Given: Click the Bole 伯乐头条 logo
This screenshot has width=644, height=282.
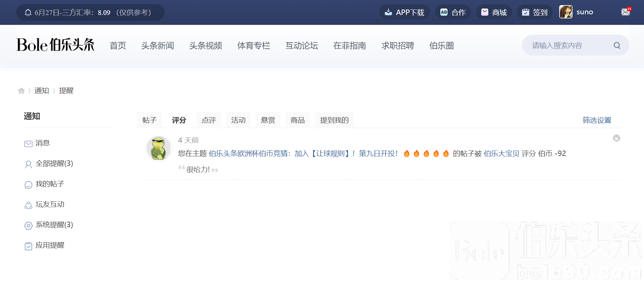Looking at the screenshot, I should (56, 45).
